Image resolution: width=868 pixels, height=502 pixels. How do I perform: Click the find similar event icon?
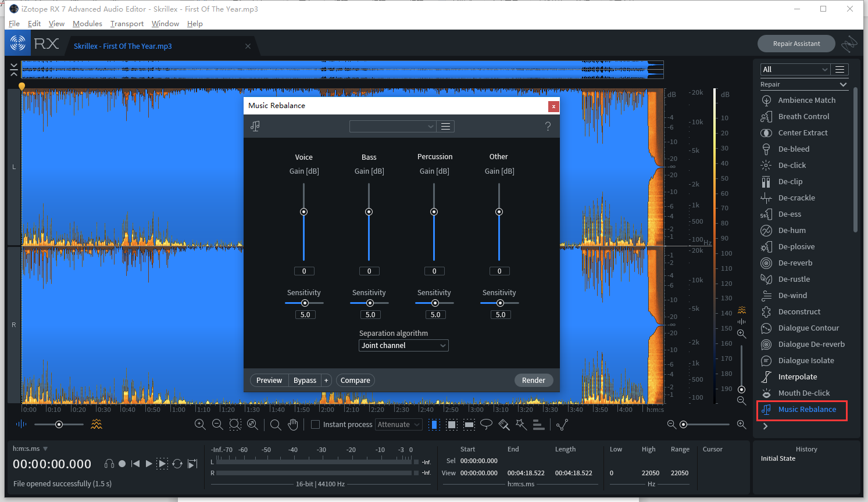point(562,425)
